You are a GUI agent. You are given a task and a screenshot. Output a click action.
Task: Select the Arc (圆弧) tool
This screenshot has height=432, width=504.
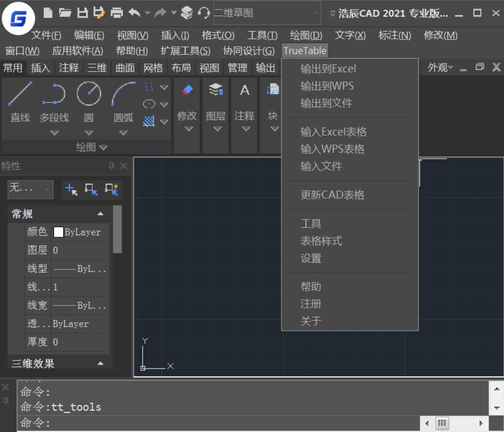[124, 102]
